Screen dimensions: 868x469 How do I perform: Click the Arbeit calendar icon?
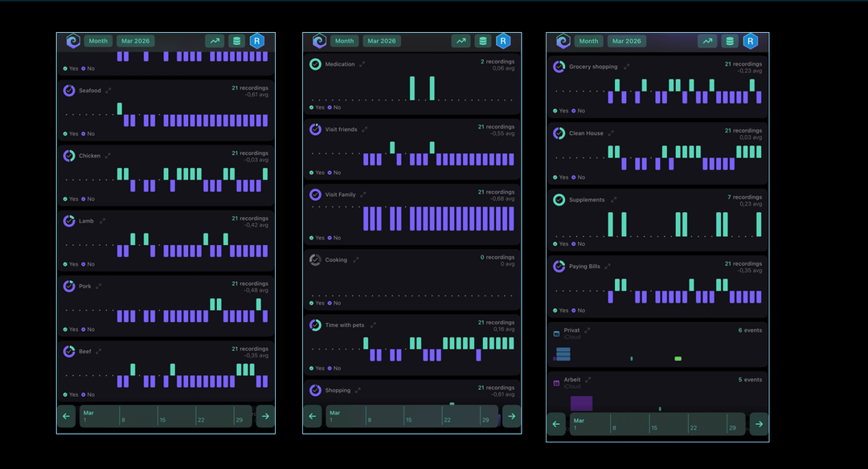point(556,382)
